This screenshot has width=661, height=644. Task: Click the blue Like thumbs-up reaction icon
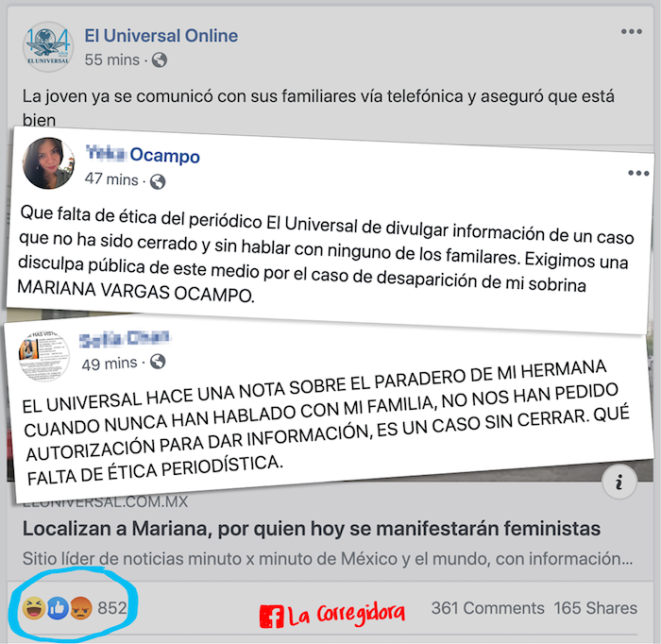click(58, 608)
